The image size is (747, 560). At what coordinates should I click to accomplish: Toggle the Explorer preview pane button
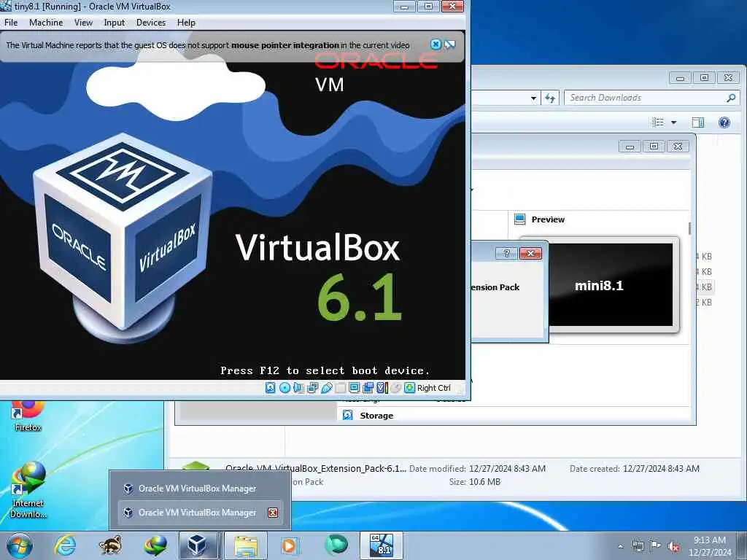click(x=698, y=122)
